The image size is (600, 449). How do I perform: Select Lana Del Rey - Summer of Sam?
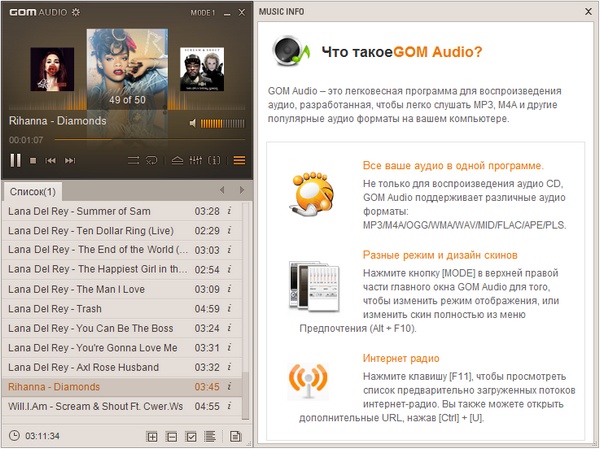pos(122,211)
